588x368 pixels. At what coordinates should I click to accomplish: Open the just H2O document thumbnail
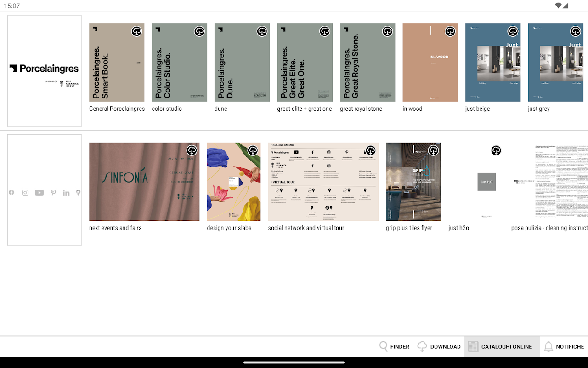point(476,182)
